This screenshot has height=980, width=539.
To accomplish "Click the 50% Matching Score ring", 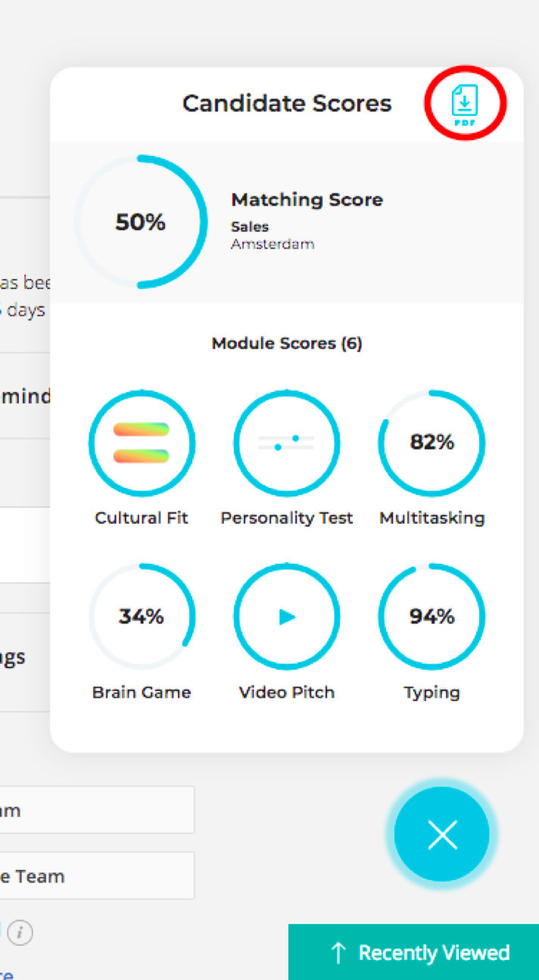I will (x=141, y=222).
